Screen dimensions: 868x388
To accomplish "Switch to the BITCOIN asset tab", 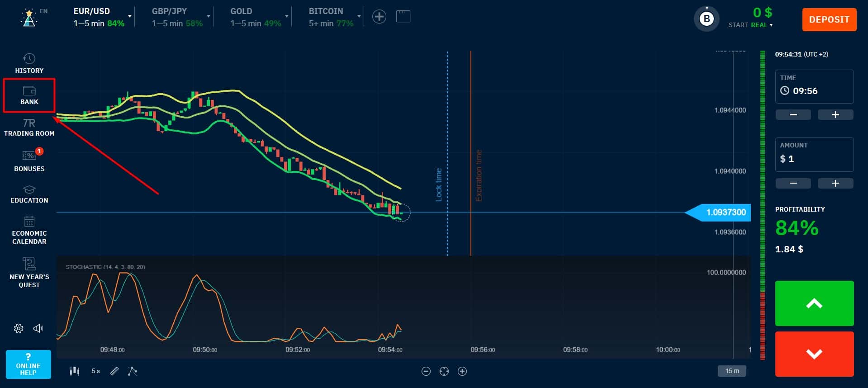I will [x=331, y=17].
